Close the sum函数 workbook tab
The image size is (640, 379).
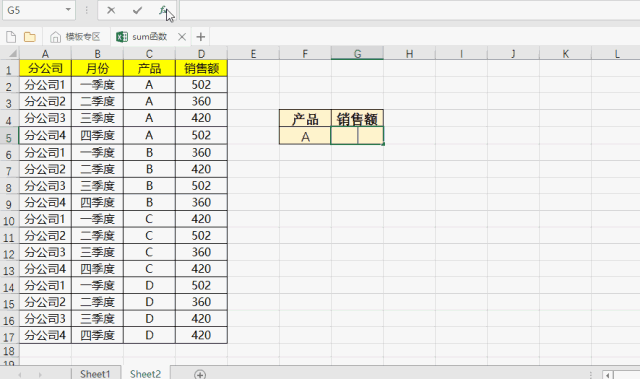(x=182, y=37)
